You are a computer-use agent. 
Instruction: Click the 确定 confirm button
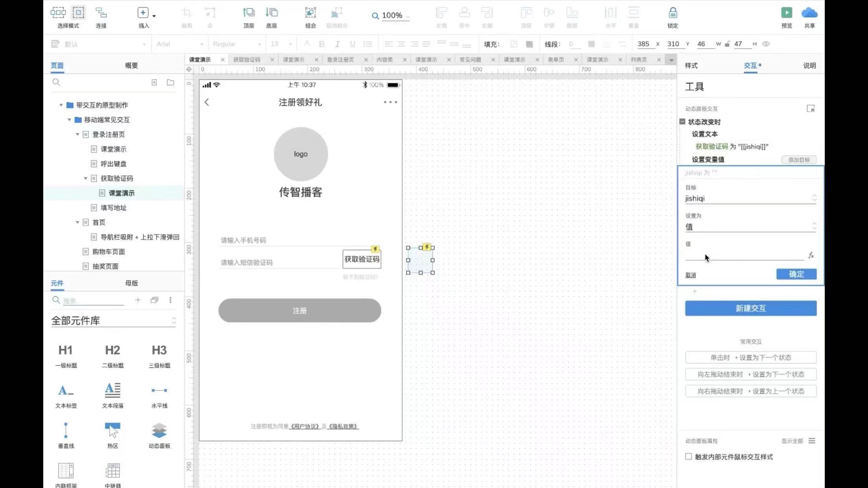point(796,274)
